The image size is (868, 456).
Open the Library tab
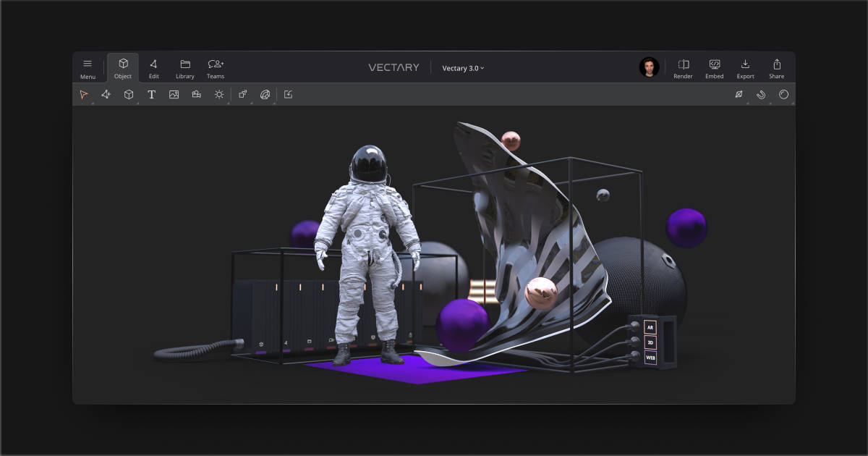click(x=185, y=68)
